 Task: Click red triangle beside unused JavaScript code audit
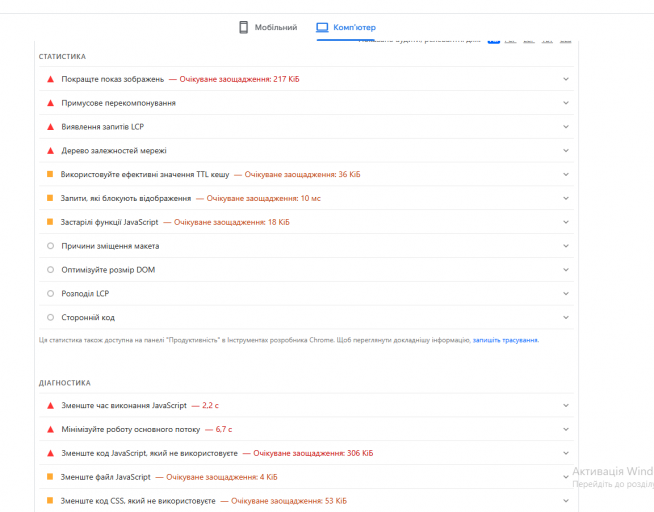[x=50, y=453]
